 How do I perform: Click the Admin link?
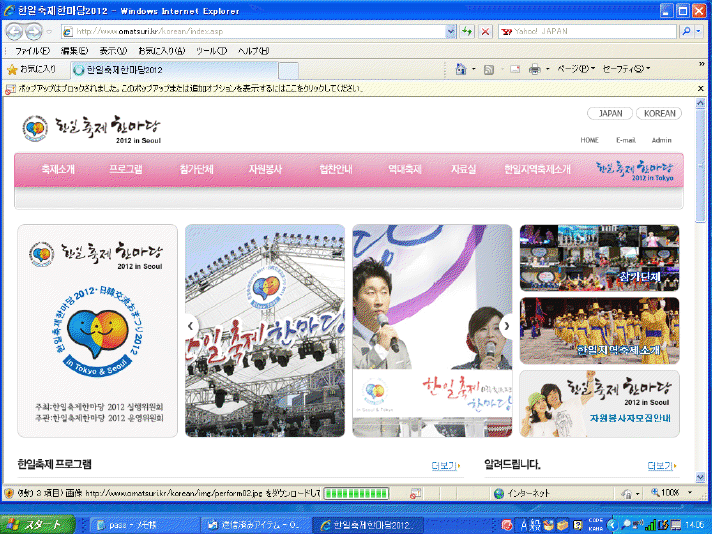click(661, 140)
